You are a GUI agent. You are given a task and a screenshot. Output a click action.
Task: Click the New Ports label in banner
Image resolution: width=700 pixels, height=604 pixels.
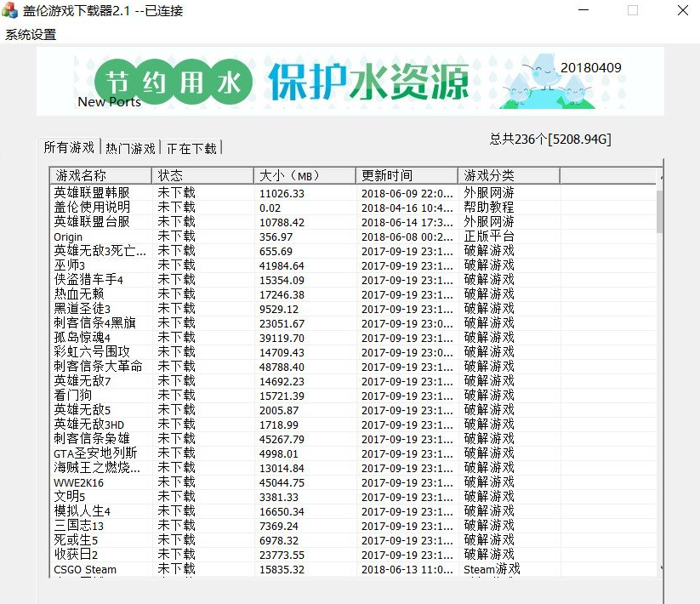point(110,102)
